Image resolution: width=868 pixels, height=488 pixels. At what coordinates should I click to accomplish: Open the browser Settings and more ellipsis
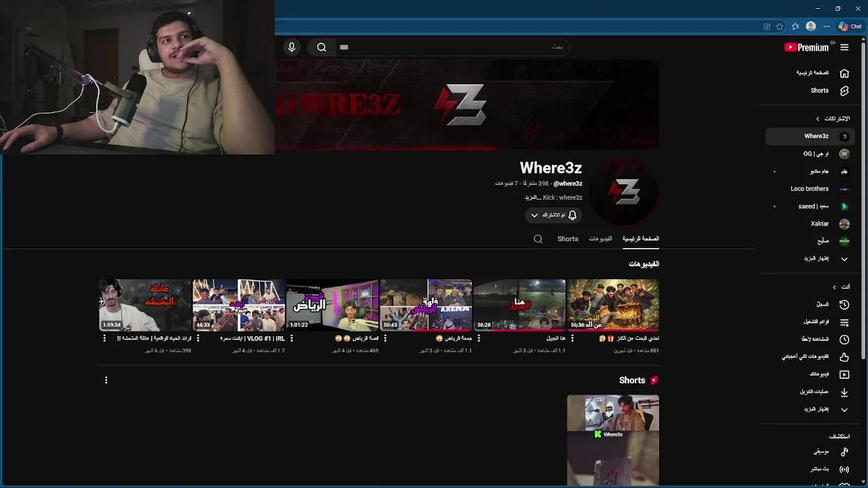[826, 26]
